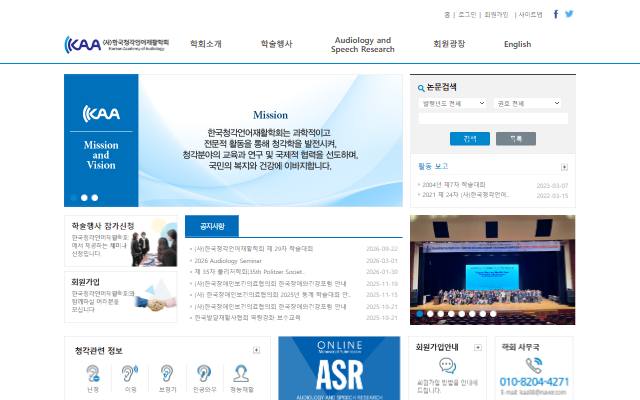Select last dot on auditorium photo slider

click(493, 314)
